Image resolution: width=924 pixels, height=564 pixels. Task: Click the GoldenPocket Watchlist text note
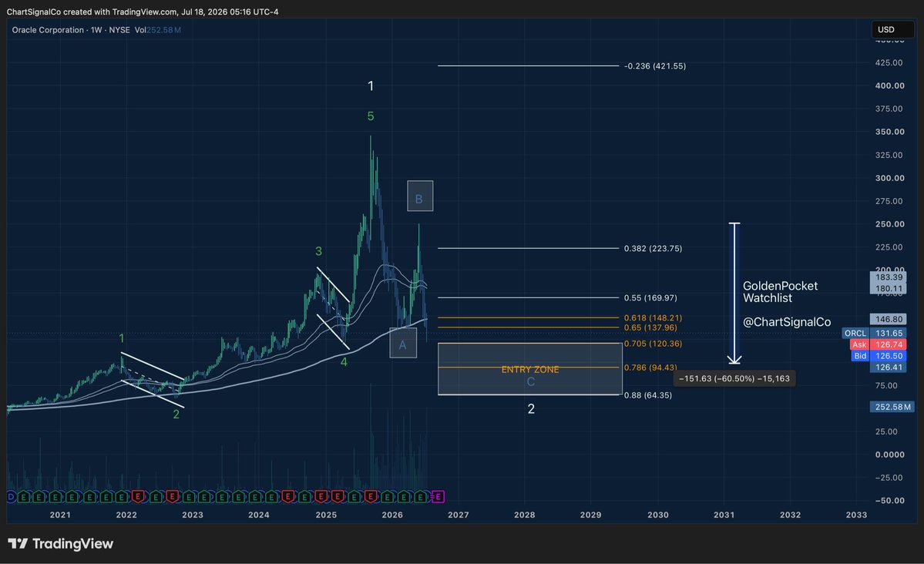780,292
